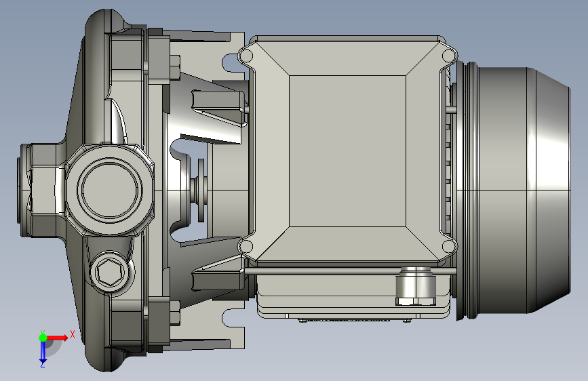Image resolution: width=588 pixels, height=381 pixels.
Task: Select the horizontal tie rod below the terminal box
Action: point(351,270)
